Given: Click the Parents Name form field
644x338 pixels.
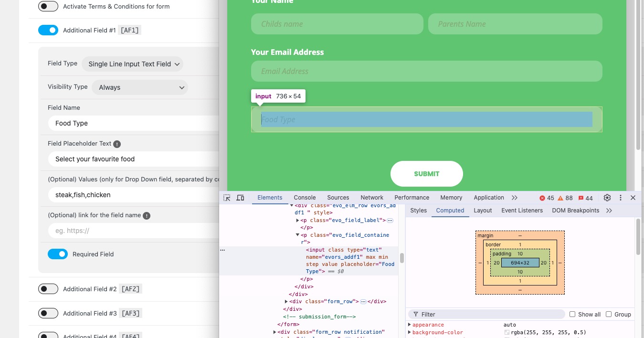Looking at the screenshot, I should [515, 24].
